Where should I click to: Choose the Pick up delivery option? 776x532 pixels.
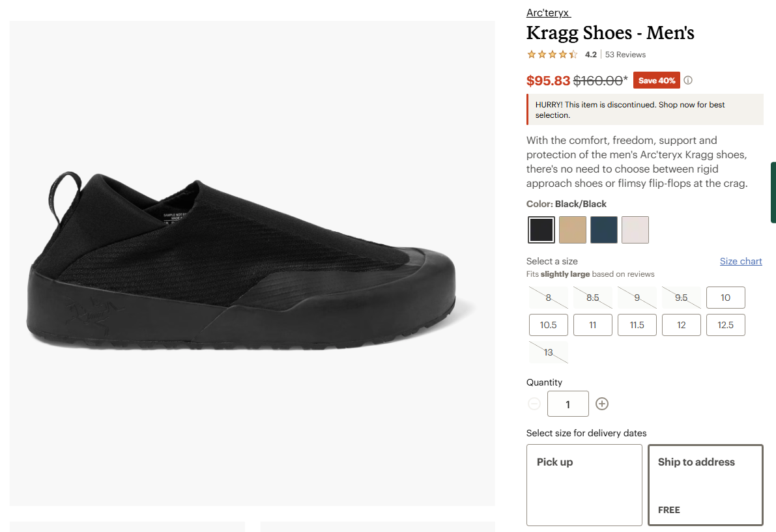[584, 484]
